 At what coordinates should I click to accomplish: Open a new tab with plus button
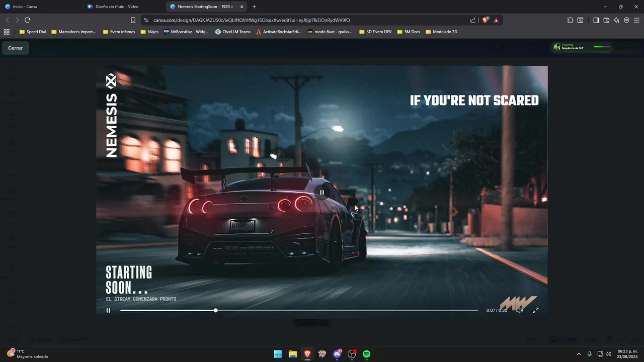point(254,7)
